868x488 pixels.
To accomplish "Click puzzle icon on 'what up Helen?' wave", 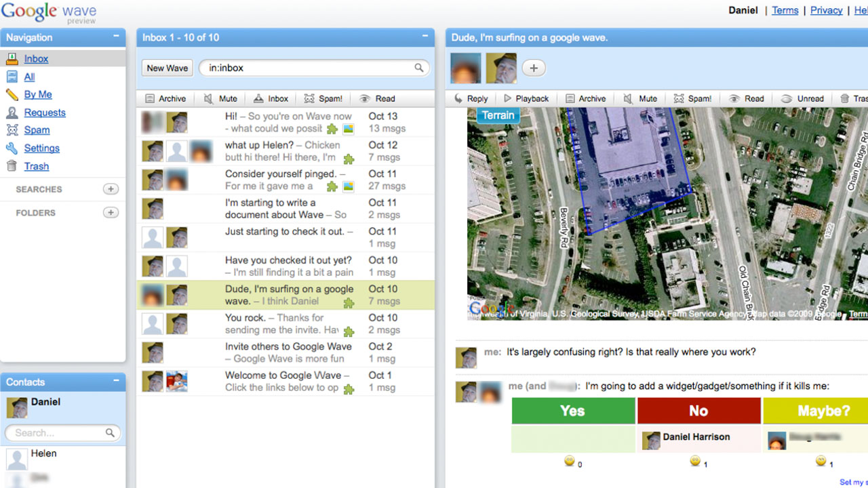I will pos(349,159).
